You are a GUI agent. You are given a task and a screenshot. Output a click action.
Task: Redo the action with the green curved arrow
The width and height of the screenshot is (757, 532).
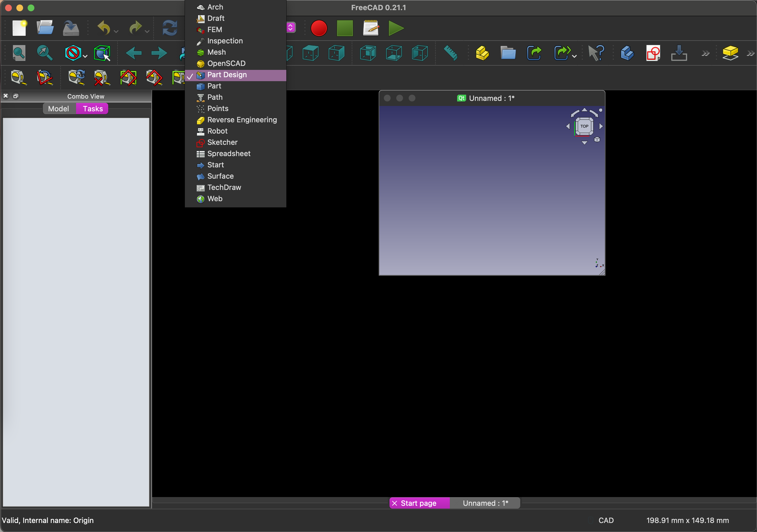point(135,28)
